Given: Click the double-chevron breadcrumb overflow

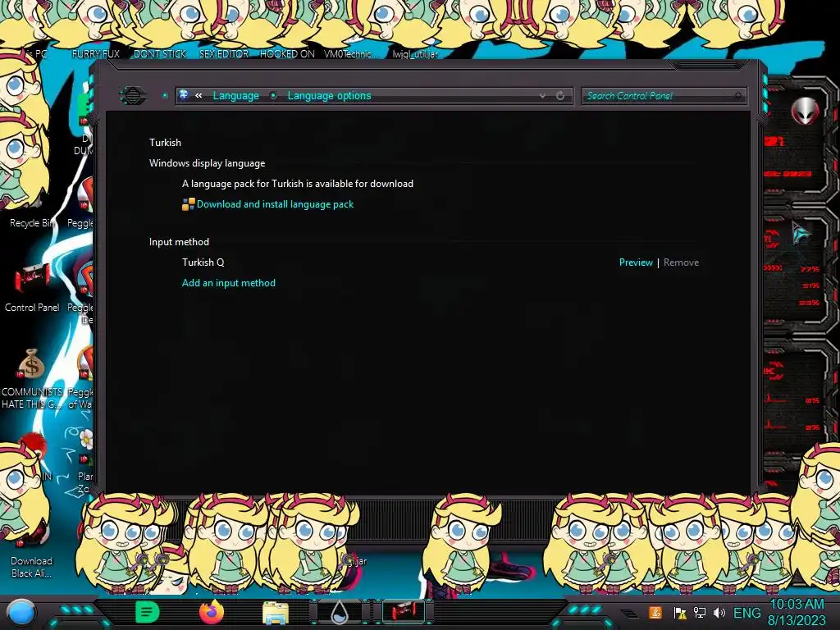Looking at the screenshot, I should (199, 95).
